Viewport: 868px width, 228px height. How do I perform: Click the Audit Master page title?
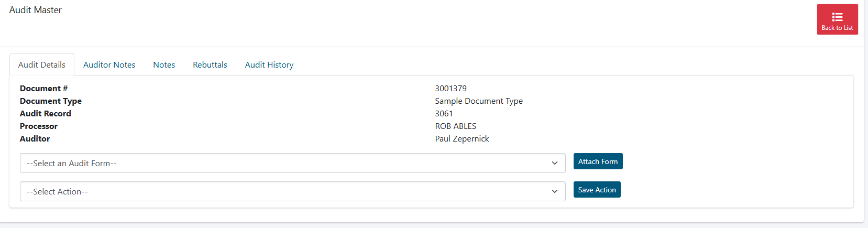tap(36, 10)
